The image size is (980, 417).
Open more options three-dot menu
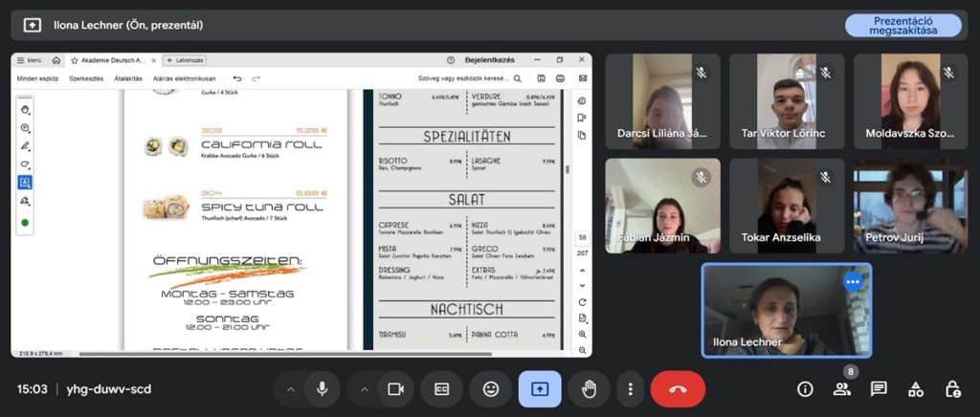pos(630,389)
